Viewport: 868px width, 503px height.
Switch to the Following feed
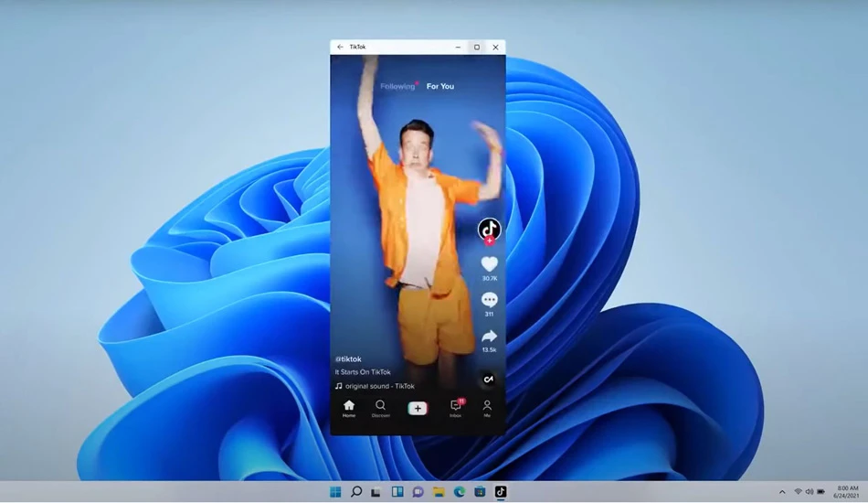tap(397, 86)
